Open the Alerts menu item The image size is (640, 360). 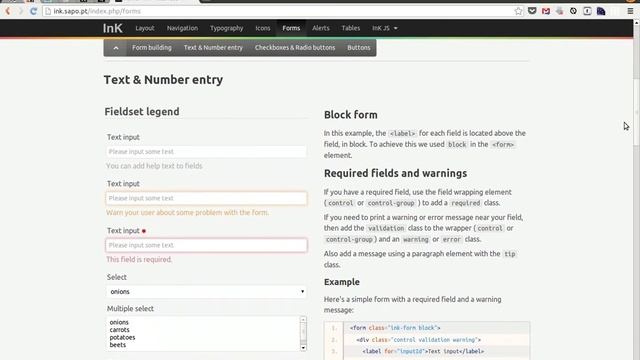tap(321, 28)
